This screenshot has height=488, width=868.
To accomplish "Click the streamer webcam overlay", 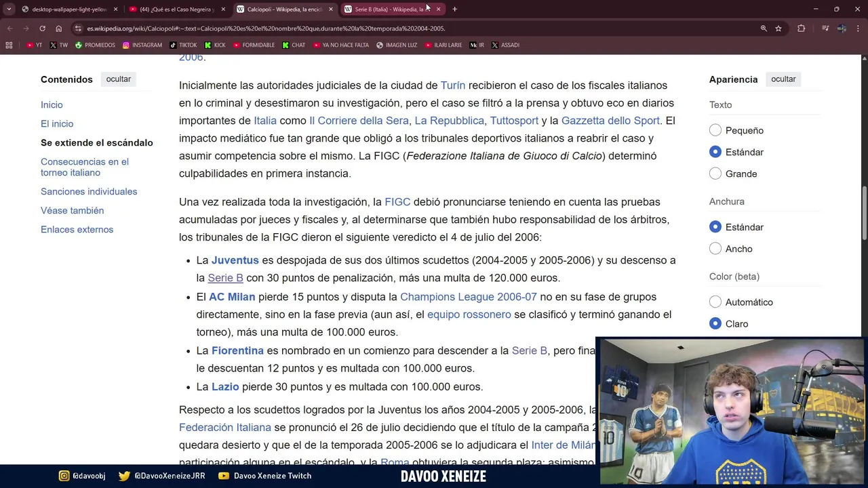I will (731, 412).
